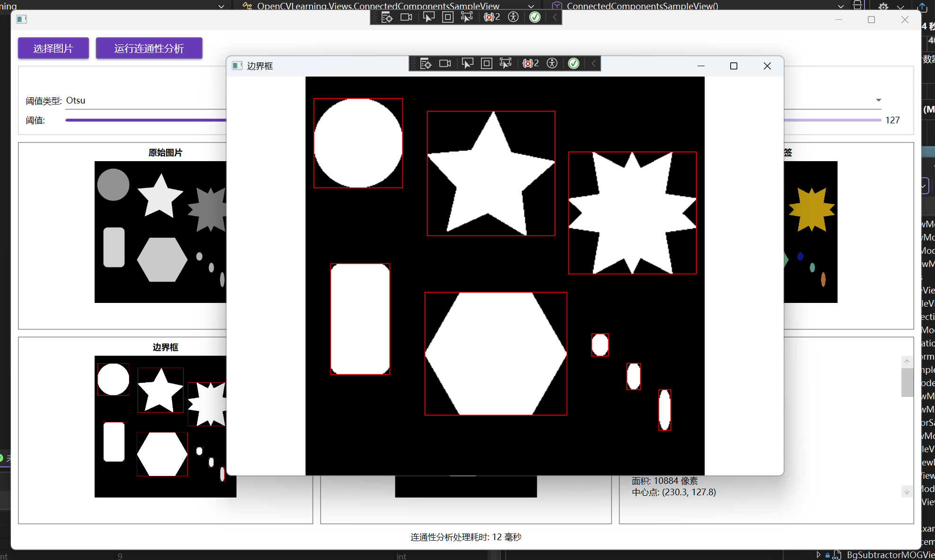The image size is (935, 560).
Task: Open Live Visual Tree in main window toolbar
Action: click(x=387, y=17)
